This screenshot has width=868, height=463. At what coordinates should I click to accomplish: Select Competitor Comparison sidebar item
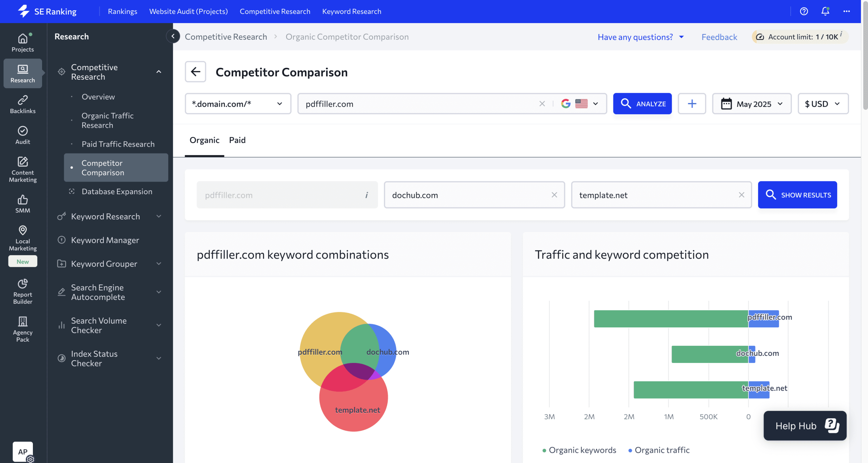[116, 167]
